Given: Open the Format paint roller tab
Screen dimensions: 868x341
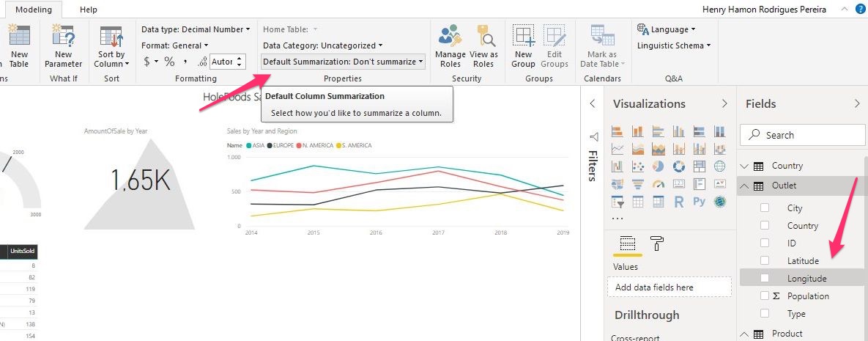Looking at the screenshot, I should (657, 244).
